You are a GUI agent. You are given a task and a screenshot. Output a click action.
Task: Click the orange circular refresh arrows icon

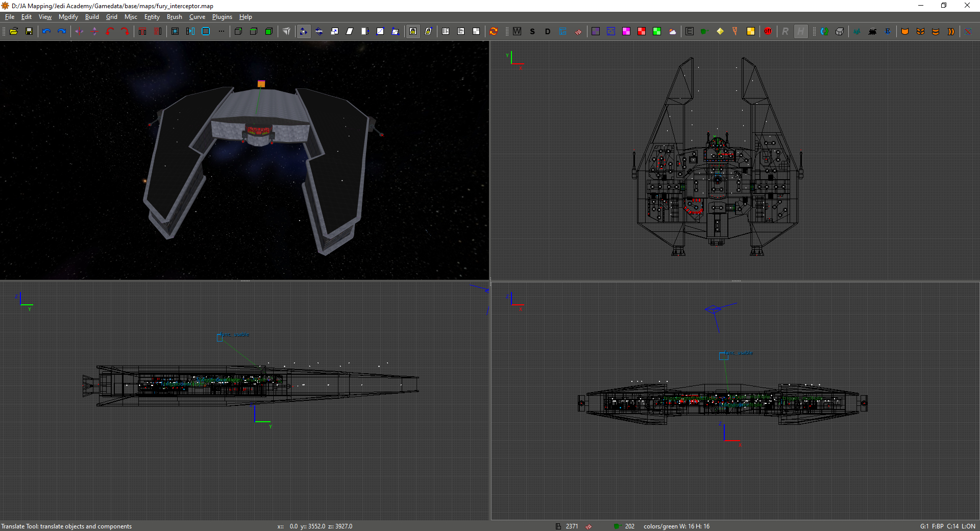494,31
